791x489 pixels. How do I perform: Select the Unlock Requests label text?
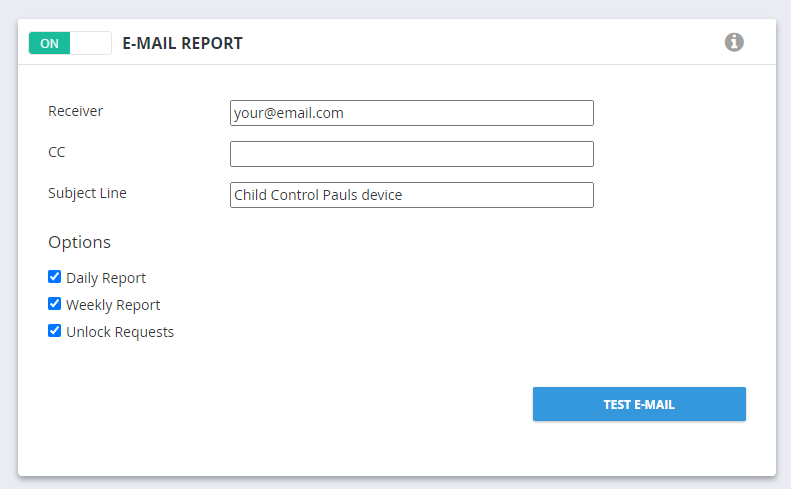tap(120, 332)
